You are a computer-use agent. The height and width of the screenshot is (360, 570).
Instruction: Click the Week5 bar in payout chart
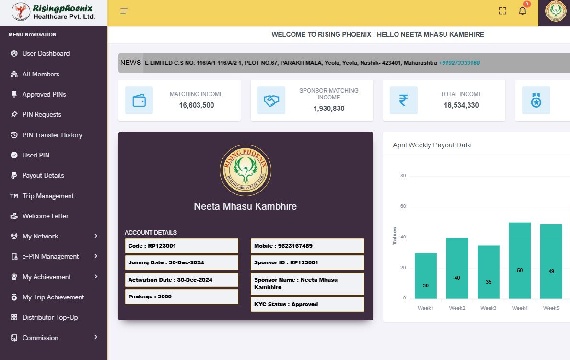[551, 261]
